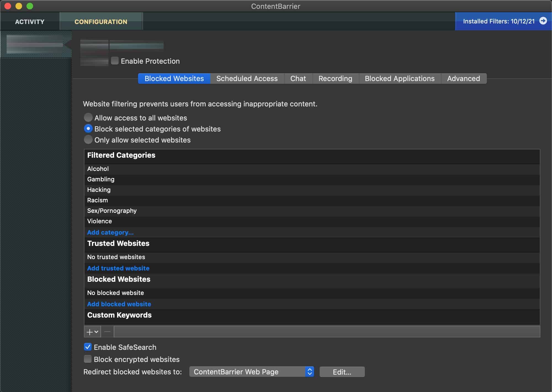Open the Configuration tab
This screenshot has width=552, height=392.
click(x=101, y=22)
